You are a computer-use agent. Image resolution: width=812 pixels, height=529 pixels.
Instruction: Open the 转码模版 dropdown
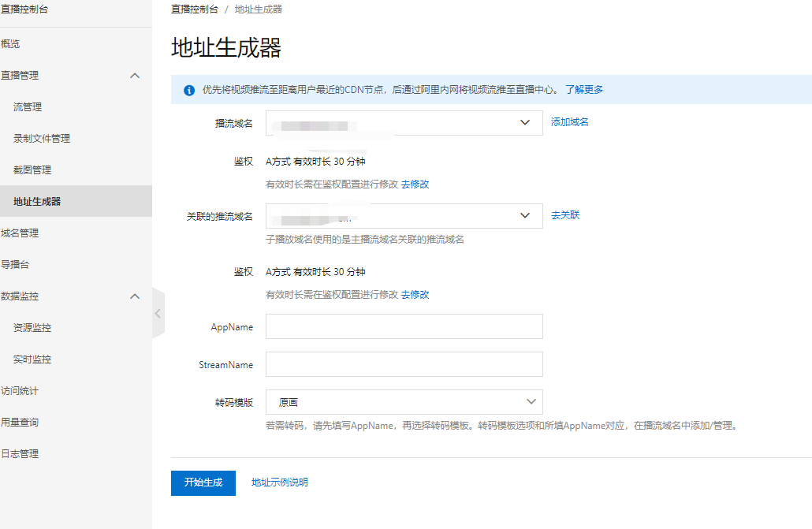coord(404,402)
